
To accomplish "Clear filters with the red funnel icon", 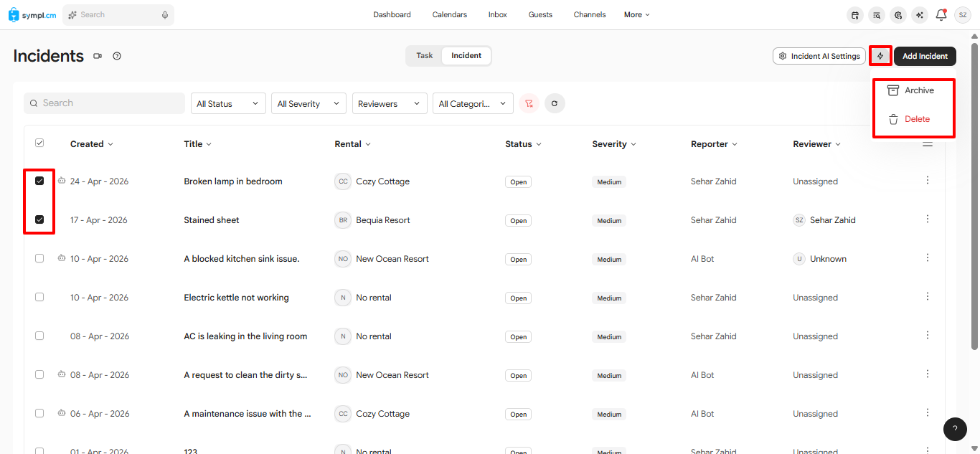I will point(529,103).
